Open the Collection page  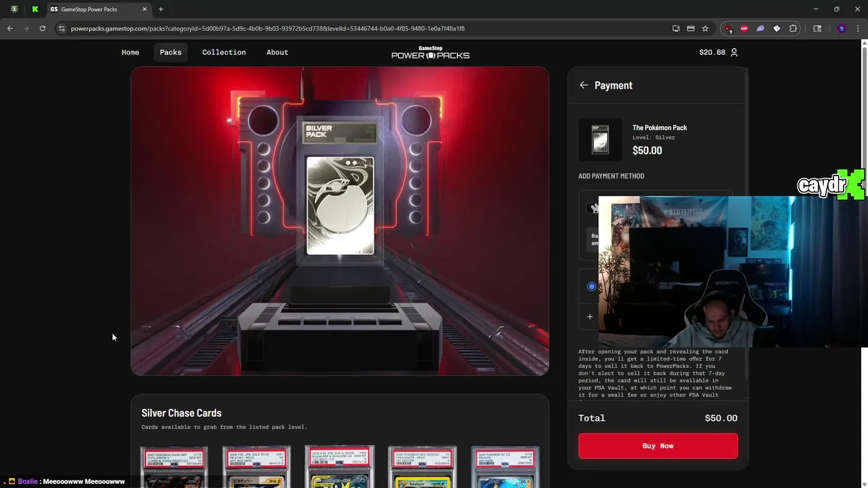click(224, 52)
